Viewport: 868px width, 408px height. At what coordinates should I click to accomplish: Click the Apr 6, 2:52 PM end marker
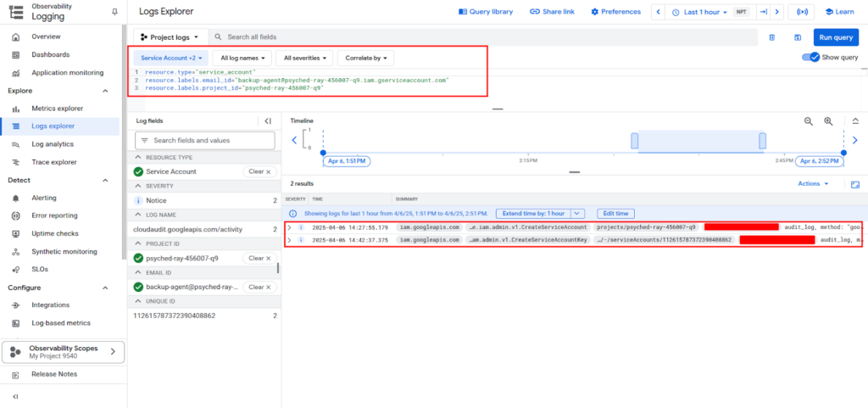pyautogui.click(x=820, y=161)
